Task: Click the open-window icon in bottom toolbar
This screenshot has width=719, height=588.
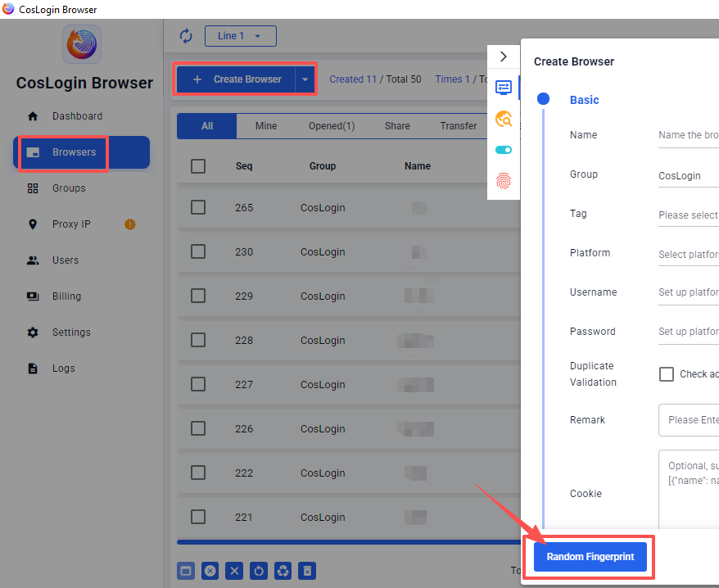Action: click(186, 571)
